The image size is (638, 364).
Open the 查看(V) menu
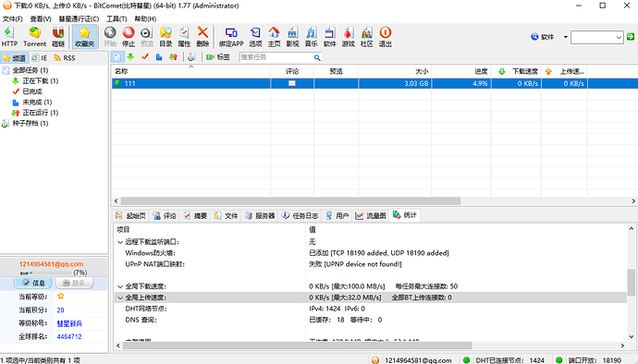41,18
